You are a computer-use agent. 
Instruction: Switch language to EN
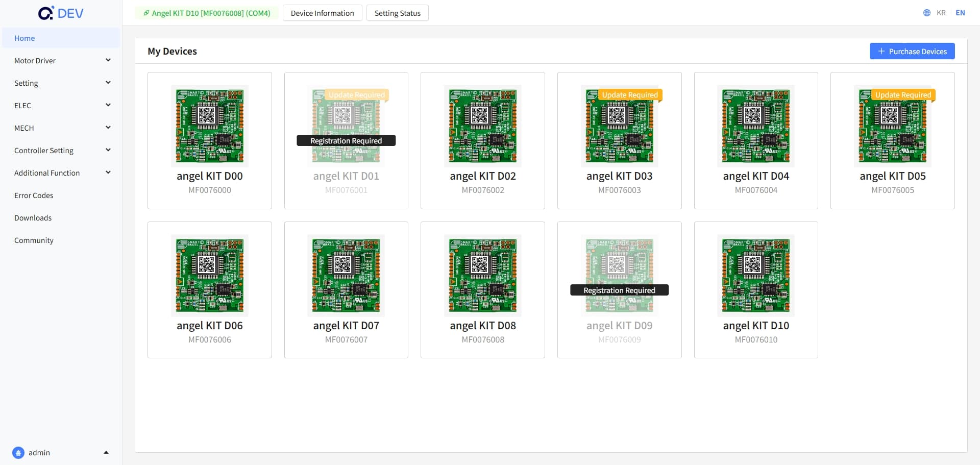(x=960, y=13)
